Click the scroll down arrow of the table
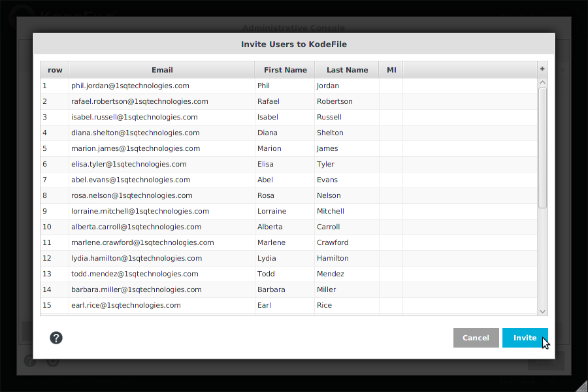 (x=542, y=312)
